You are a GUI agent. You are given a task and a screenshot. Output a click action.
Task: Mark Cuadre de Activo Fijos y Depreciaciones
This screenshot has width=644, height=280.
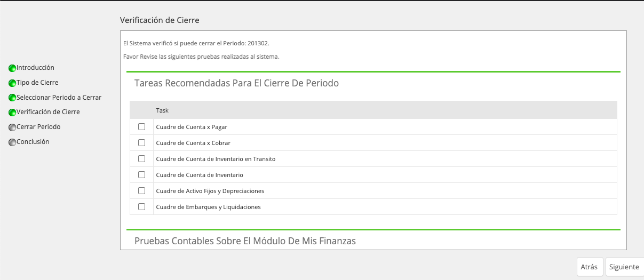[x=141, y=191]
